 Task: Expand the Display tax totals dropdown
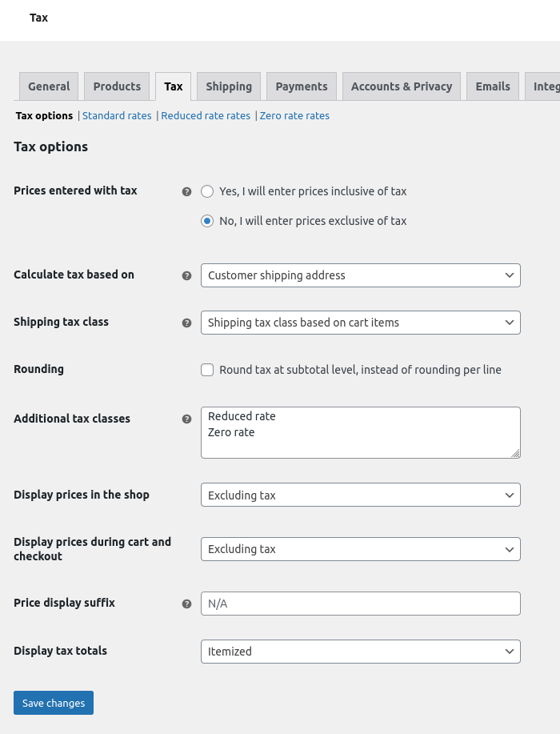coord(360,652)
